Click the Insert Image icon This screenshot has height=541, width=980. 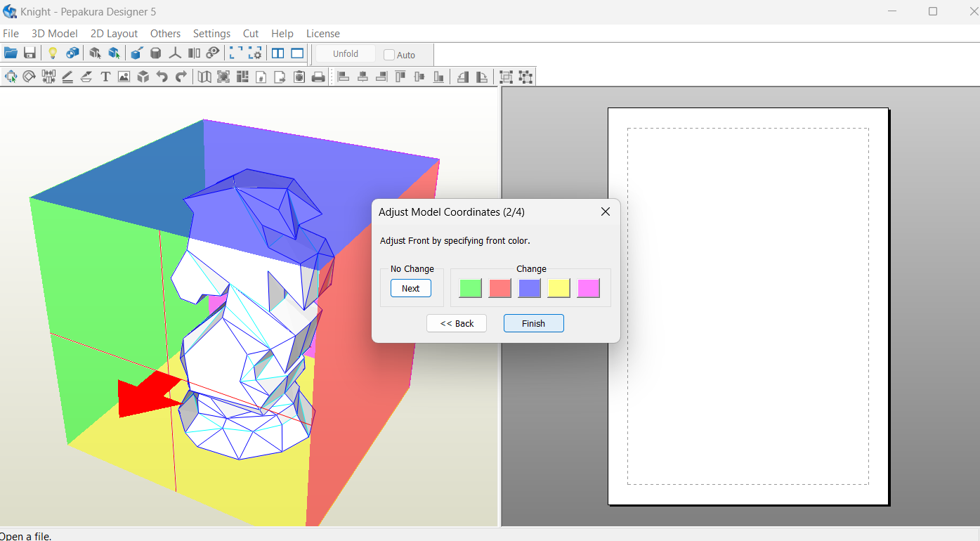124,77
